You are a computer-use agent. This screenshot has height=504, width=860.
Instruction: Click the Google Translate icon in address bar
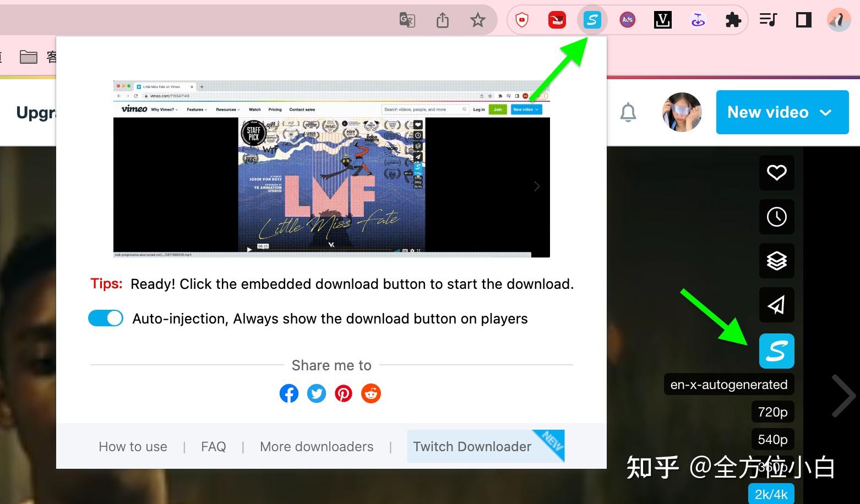coord(407,21)
